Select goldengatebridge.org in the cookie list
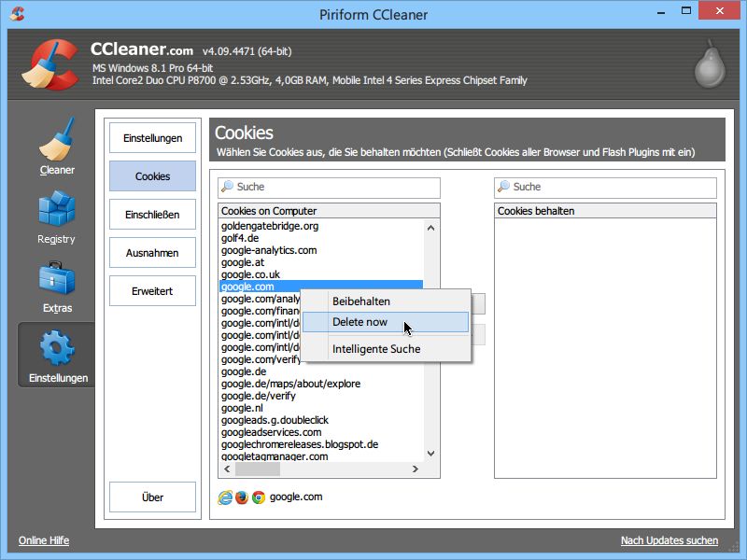 (270, 226)
